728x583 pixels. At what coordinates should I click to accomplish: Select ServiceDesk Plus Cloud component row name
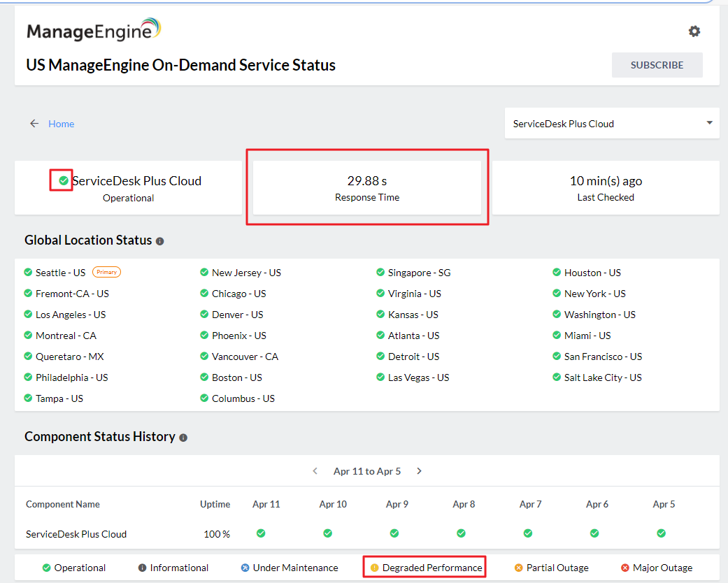76,534
